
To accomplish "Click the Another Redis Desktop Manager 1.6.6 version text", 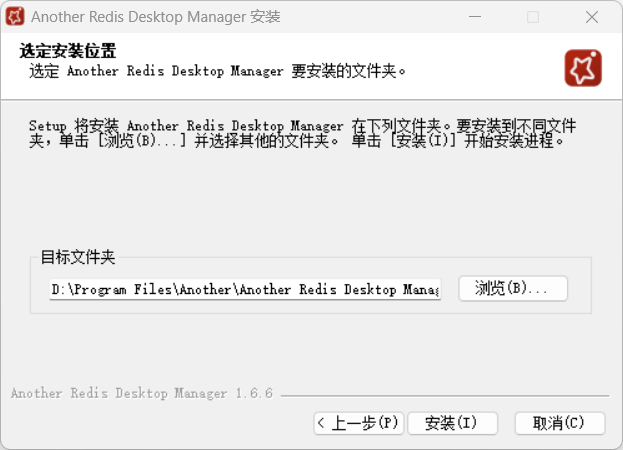I will [x=142, y=393].
